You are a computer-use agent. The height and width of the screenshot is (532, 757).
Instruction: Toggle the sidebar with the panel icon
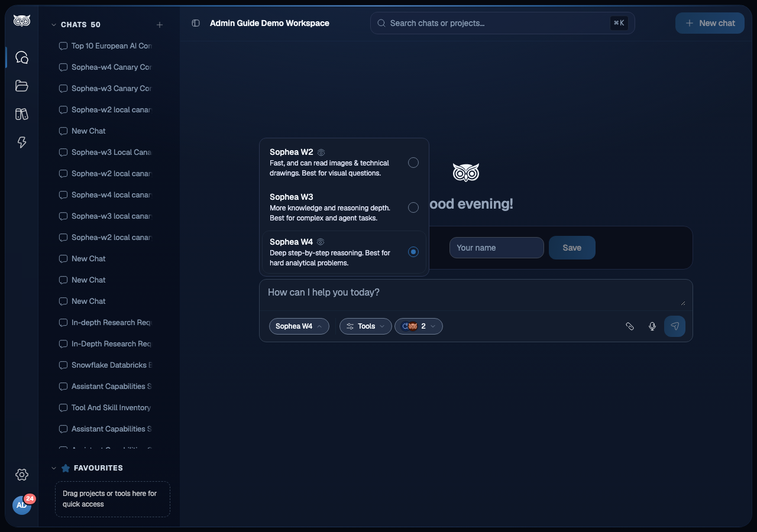pos(196,23)
